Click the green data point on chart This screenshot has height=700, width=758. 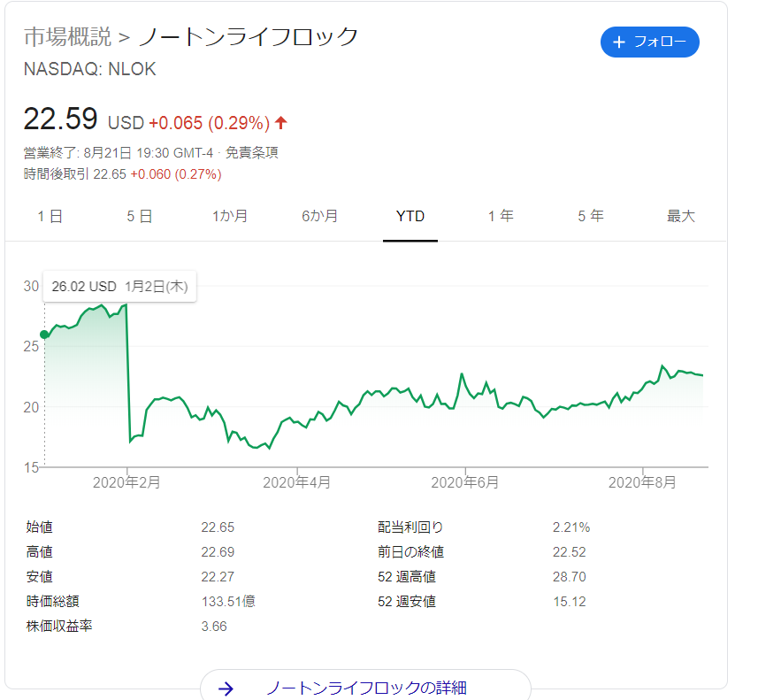click(44, 335)
